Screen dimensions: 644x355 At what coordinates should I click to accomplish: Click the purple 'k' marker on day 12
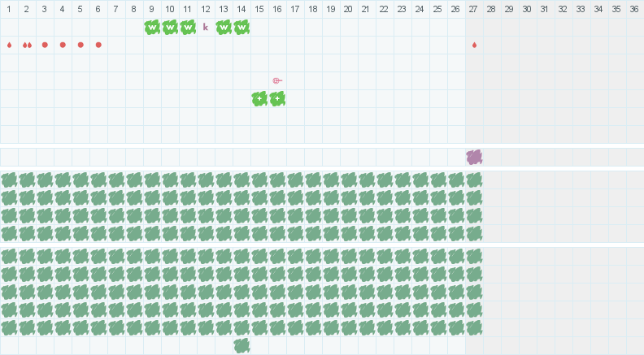coord(206,27)
